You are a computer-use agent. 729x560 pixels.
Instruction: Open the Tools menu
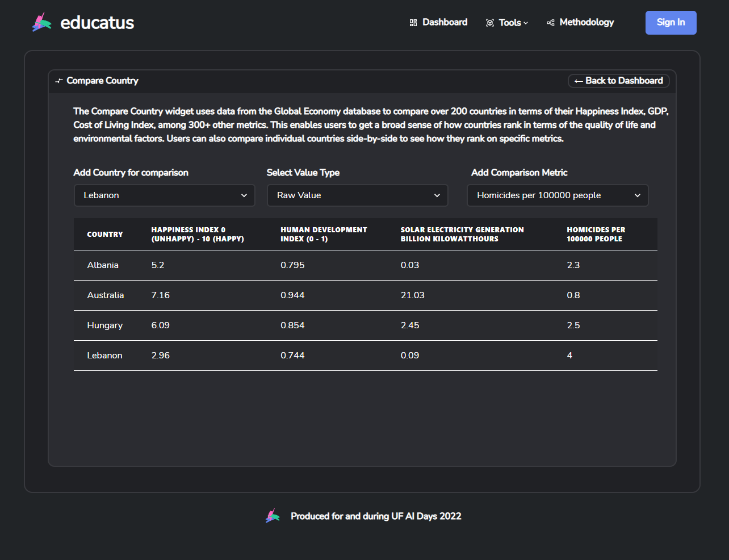click(x=510, y=23)
